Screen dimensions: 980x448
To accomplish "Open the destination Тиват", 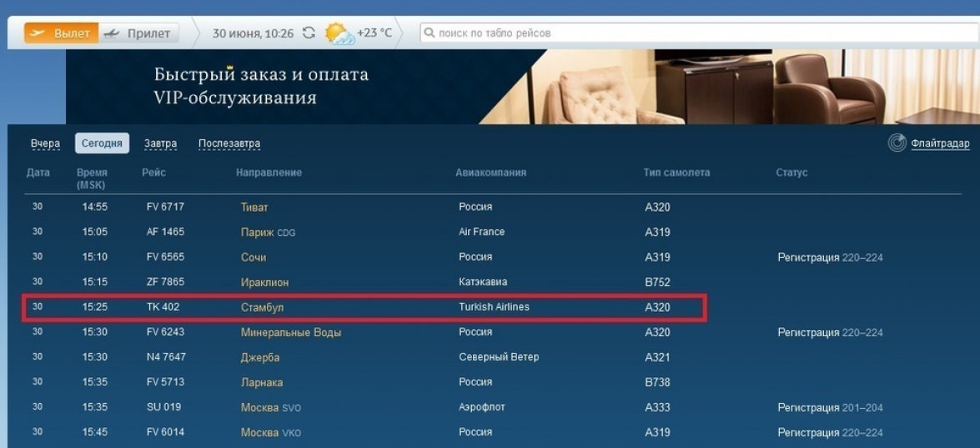I will 254,208.
